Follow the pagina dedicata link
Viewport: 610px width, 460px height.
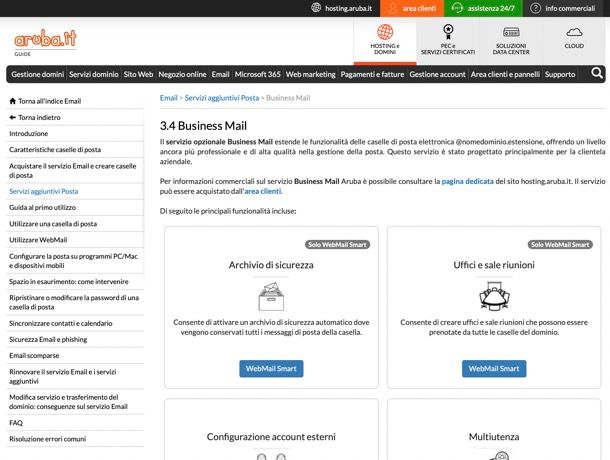pyautogui.click(x=468, y=181)
